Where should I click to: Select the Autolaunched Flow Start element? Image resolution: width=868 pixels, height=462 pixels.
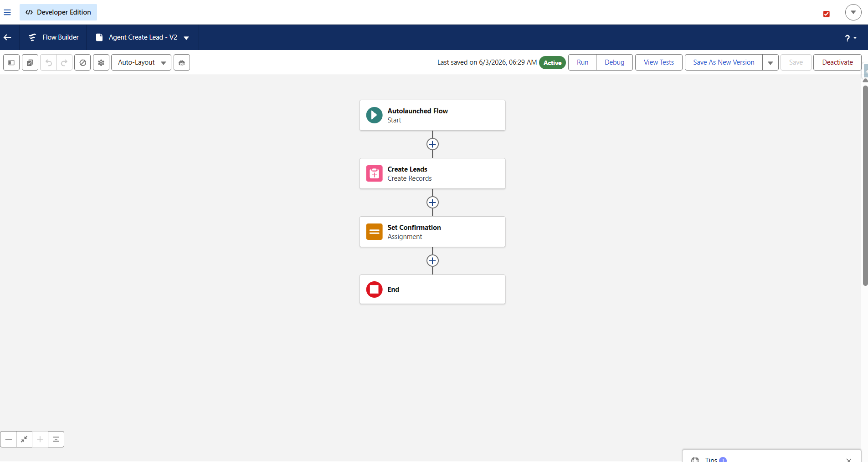[x=432, y=115]
